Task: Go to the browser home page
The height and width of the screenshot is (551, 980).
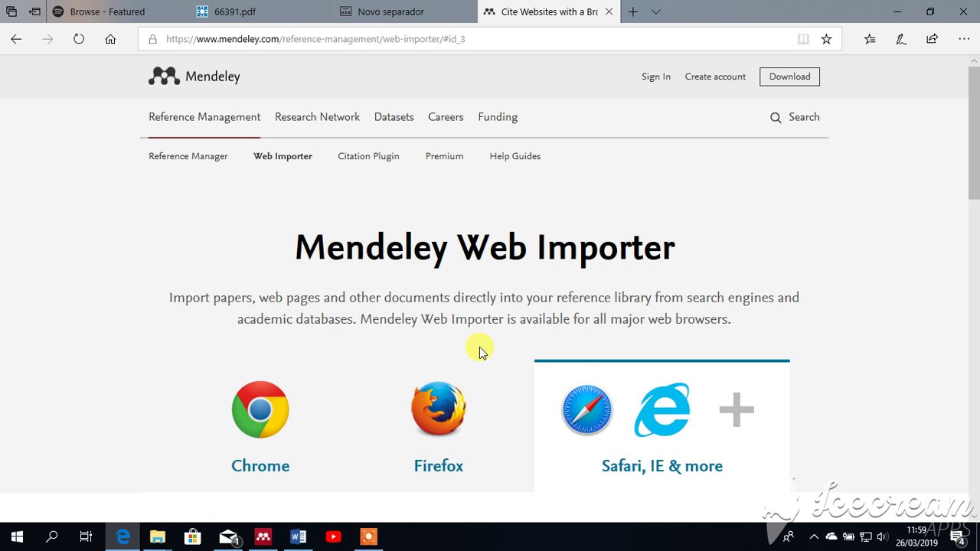Action: pos(110,39)
